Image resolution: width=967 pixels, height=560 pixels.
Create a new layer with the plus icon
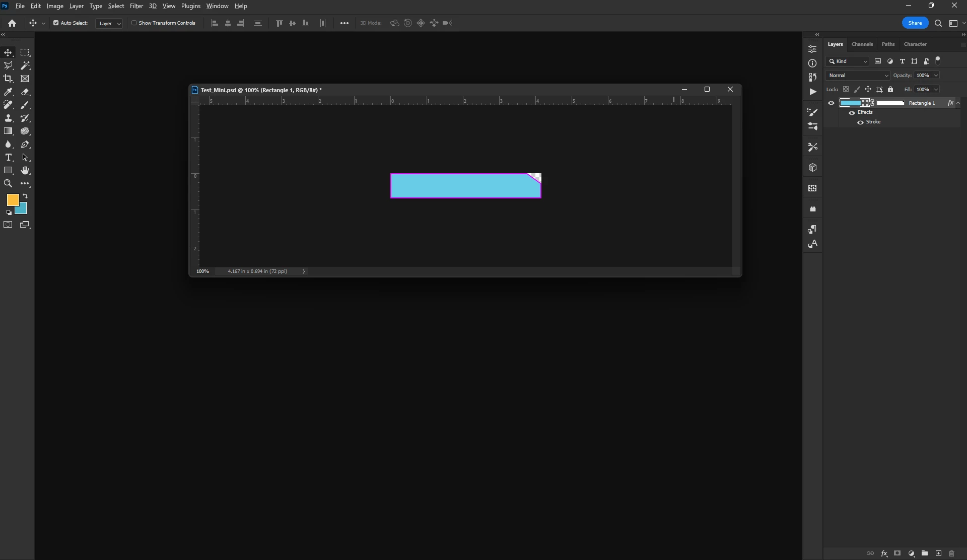pos(938,553)
